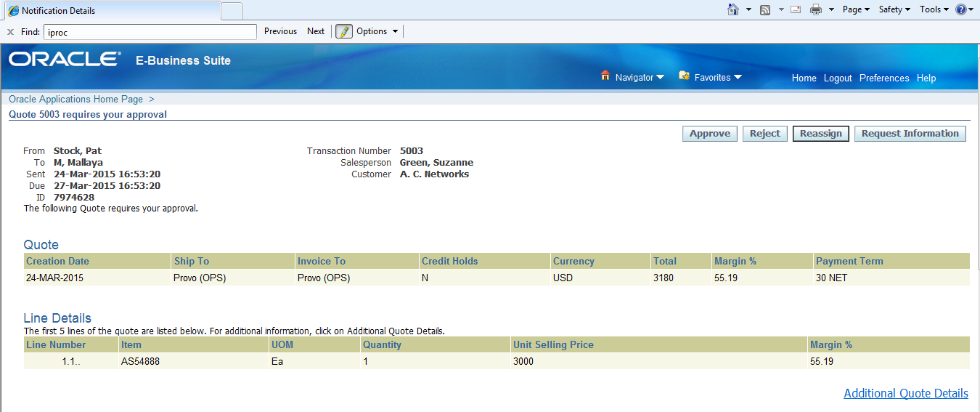980x412 pixels.
Task: Click the Print icon
Action: point(815,9)
